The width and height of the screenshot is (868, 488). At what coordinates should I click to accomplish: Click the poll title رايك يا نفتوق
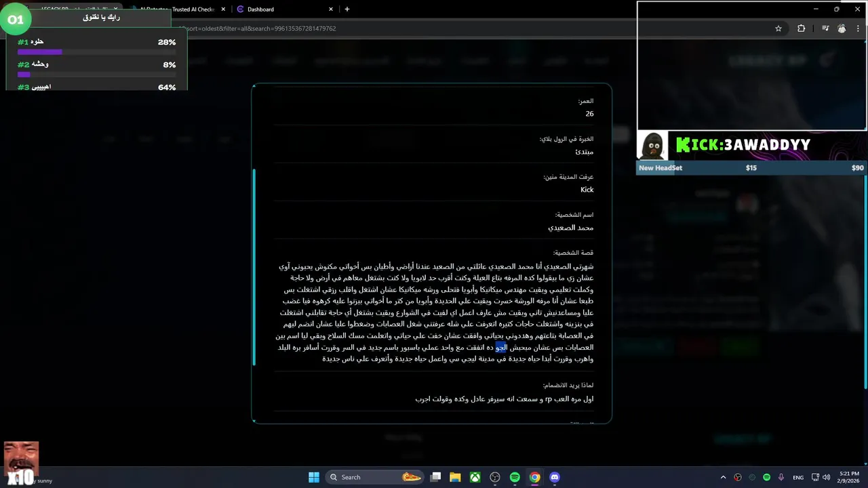101,17
